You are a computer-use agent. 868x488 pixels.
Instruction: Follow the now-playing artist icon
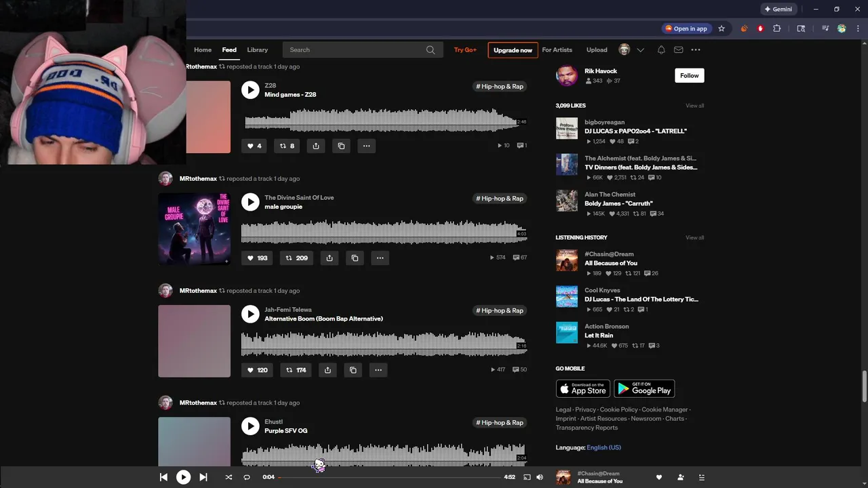(x=680, y=477)
